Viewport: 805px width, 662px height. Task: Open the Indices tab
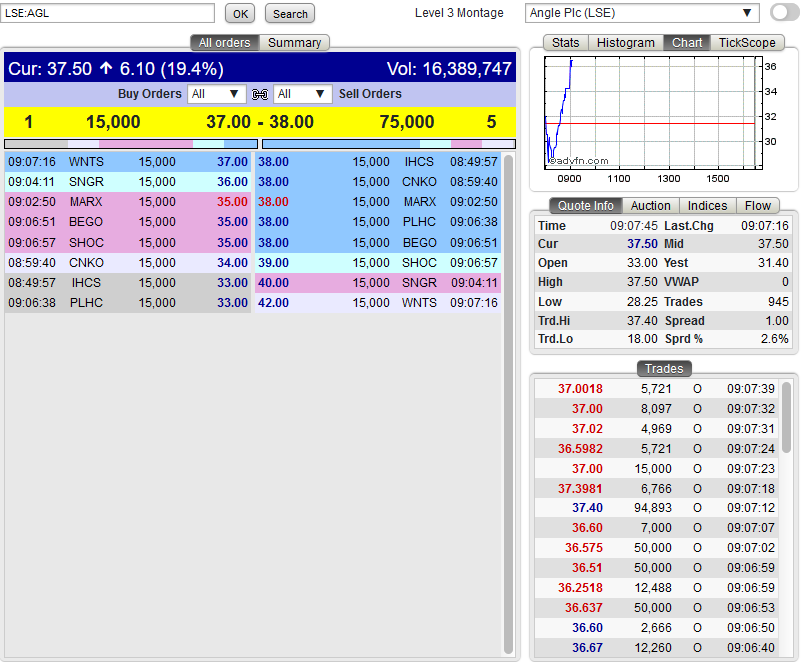[x=707, y=206]
